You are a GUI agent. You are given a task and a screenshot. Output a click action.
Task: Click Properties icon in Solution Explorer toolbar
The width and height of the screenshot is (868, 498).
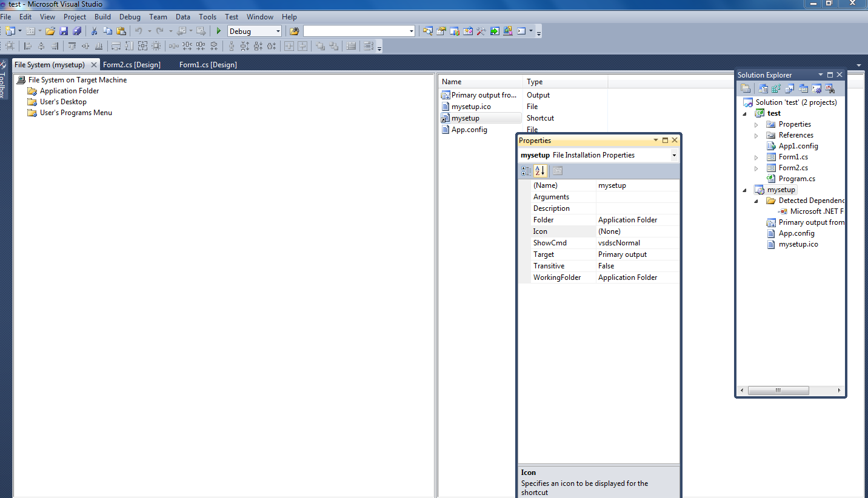click(x=746, y=88)
